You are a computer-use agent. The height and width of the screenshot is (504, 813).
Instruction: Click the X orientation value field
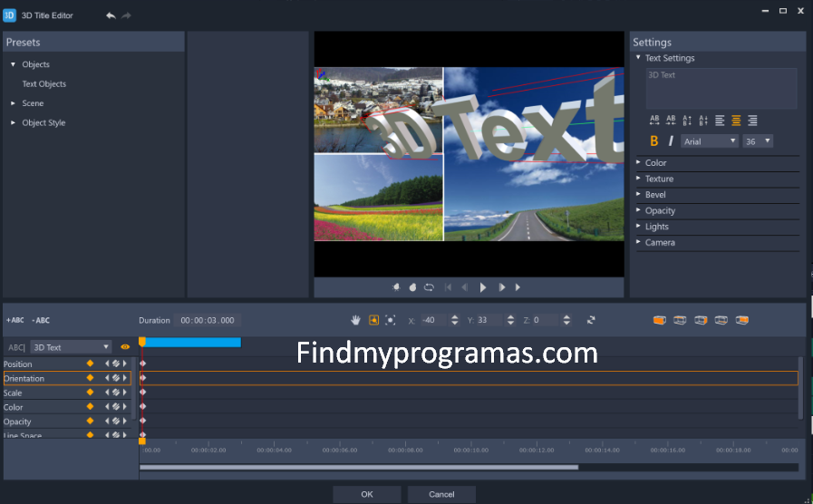coord(433,320)
